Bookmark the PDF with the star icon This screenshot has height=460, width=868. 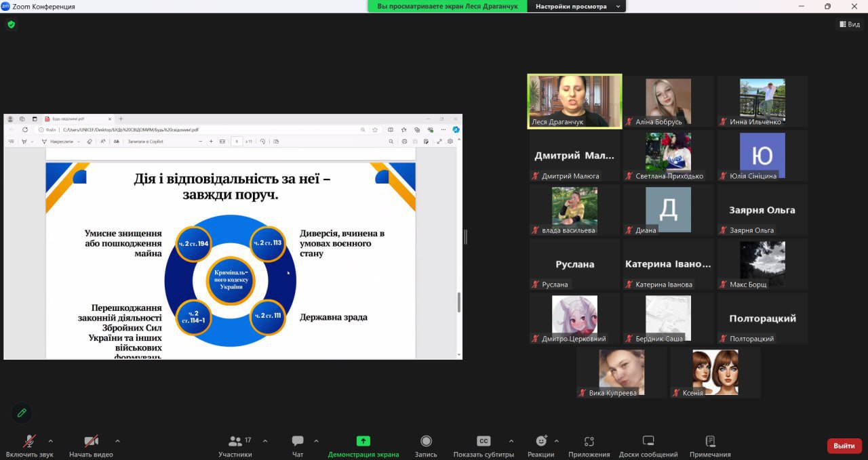pos(375,129)
